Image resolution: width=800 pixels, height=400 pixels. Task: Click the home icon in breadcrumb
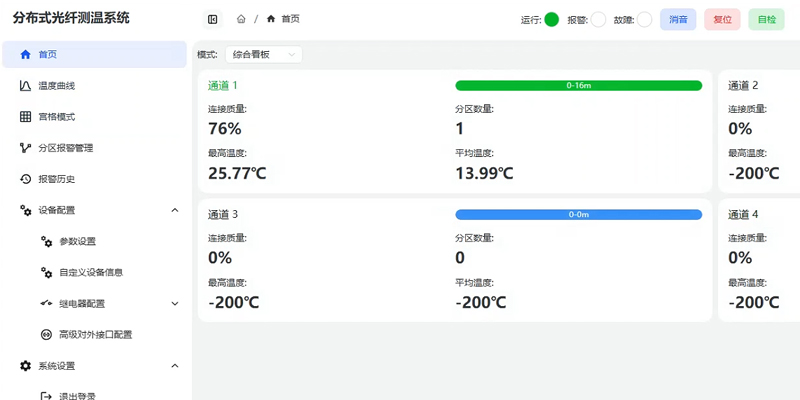[x=241, y=19]
